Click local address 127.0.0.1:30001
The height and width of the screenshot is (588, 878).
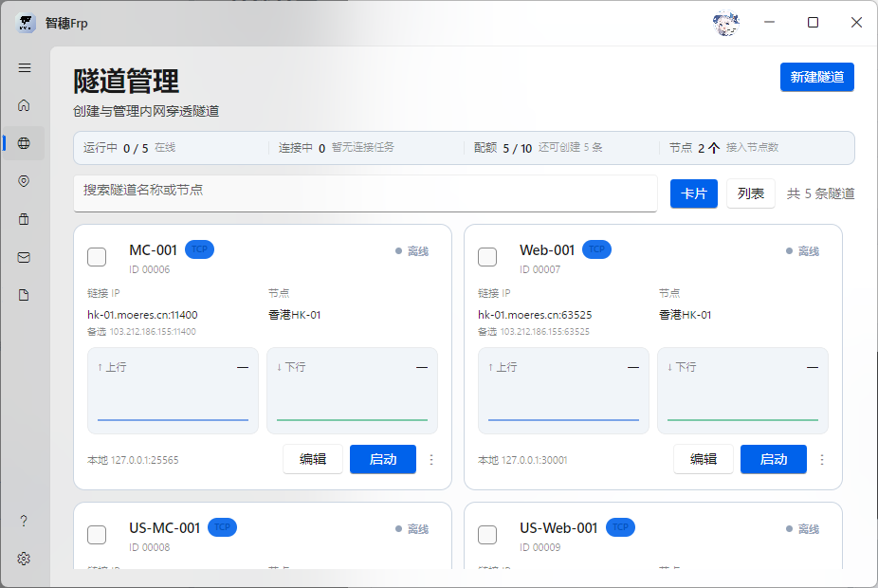click(535, 460)
